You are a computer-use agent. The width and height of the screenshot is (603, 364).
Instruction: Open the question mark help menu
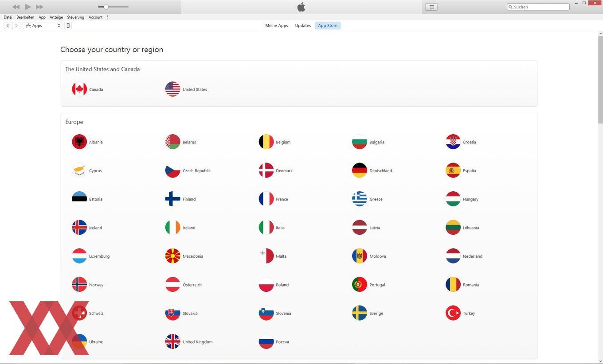107,17
